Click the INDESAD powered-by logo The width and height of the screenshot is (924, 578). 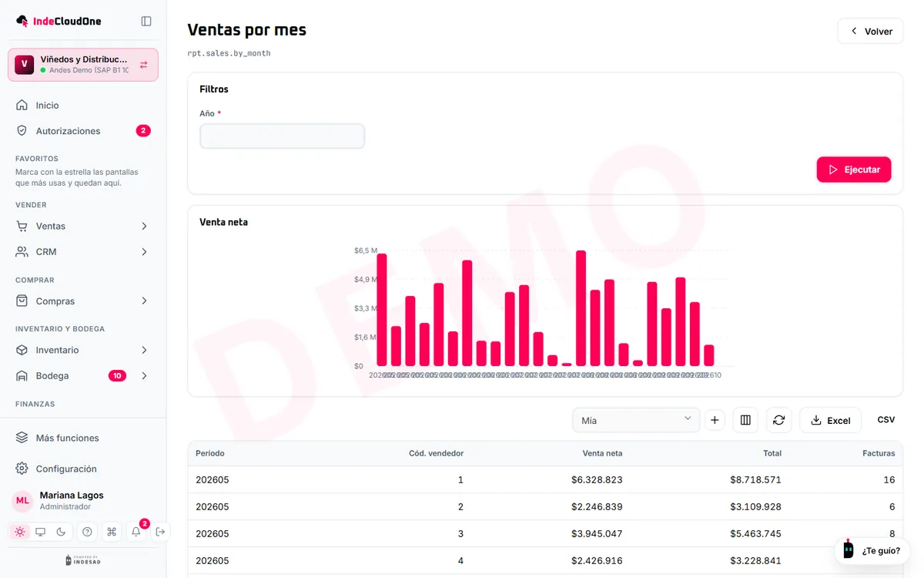coord(83,560)
